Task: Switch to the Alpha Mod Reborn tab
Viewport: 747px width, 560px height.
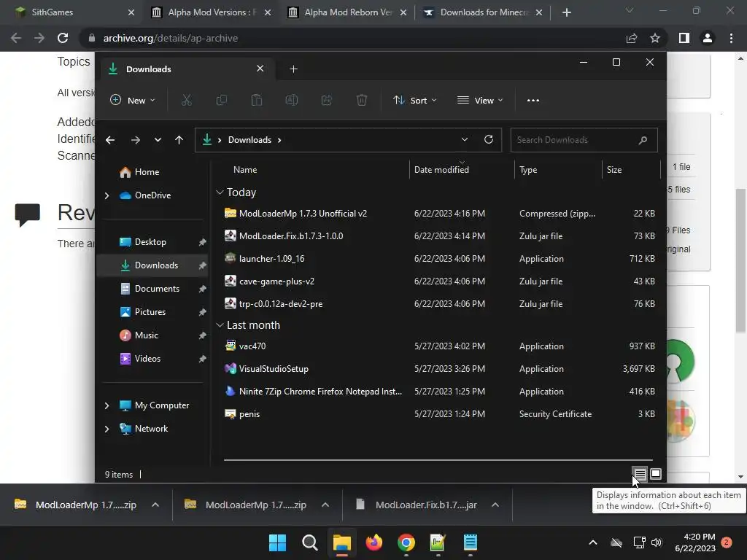Action: click(x=348, y=12)
